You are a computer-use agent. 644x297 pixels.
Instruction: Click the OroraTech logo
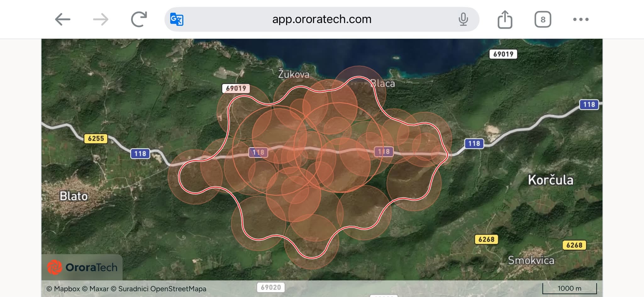click(x=82, y=267)
